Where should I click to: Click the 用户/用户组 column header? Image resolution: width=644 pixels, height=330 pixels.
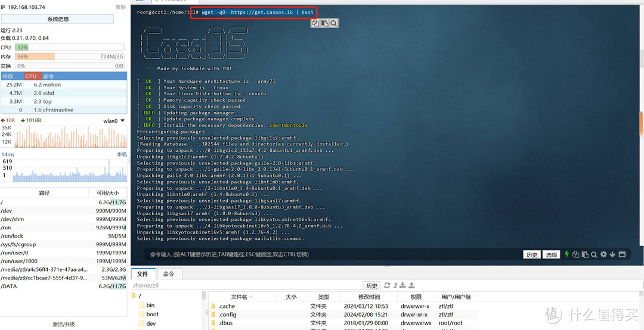pyautogui.click(x=456, y=297)
